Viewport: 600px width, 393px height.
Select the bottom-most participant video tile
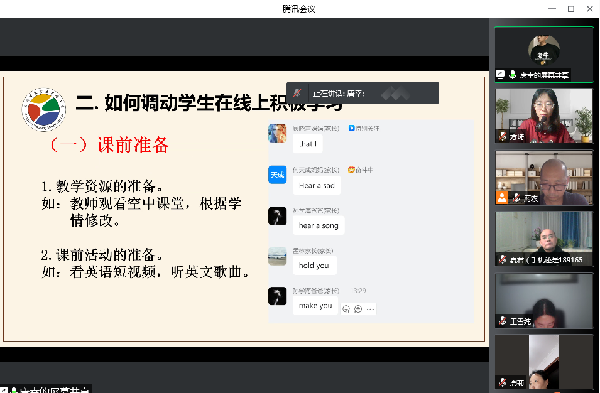544,362
